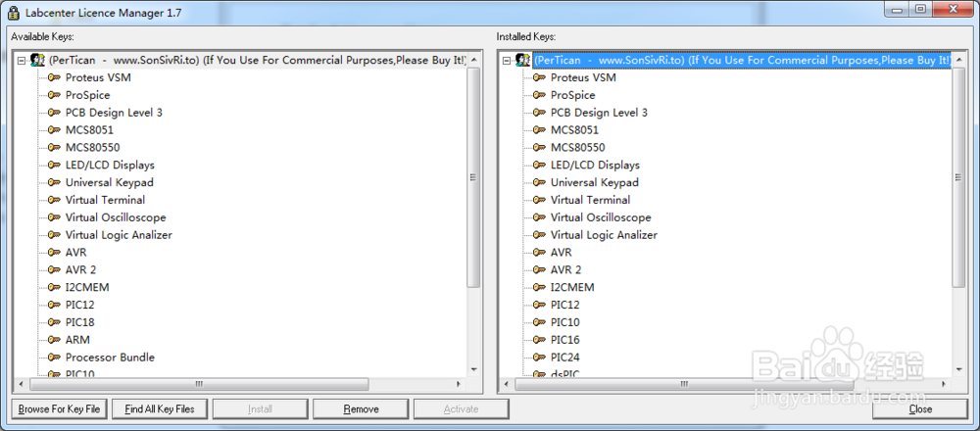
Task: Click the greyed-out Install button
Action: [260, 409]
